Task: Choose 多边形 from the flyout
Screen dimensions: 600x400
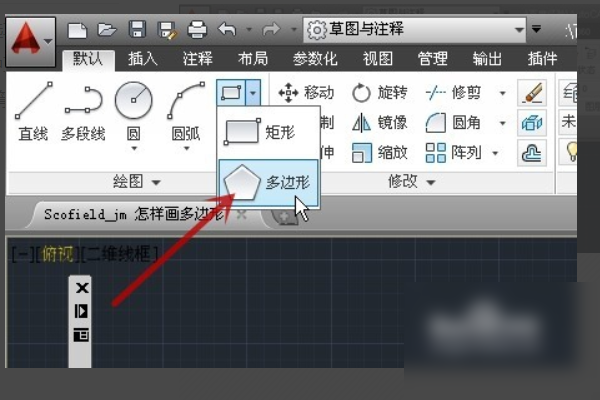Action: click(x=268, y=183)
